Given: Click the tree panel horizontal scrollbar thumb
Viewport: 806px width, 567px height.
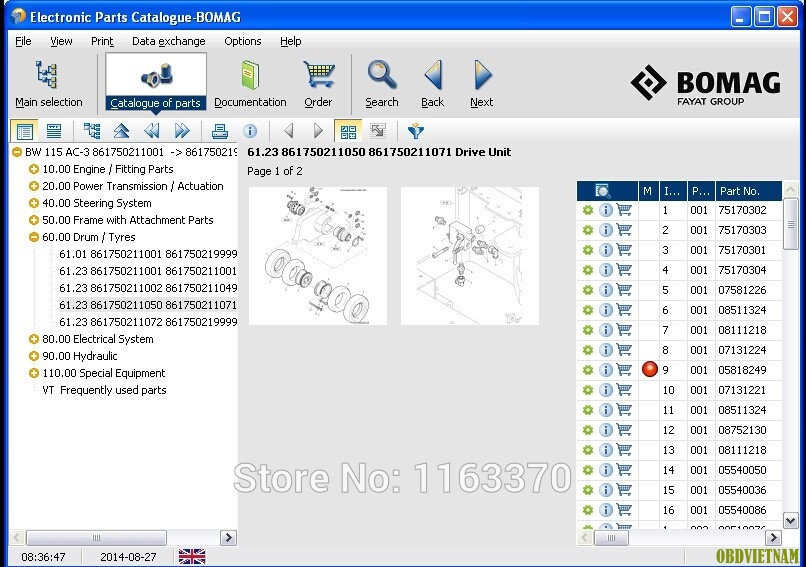Looking at the screenshot, I should [x=96, y=538].
